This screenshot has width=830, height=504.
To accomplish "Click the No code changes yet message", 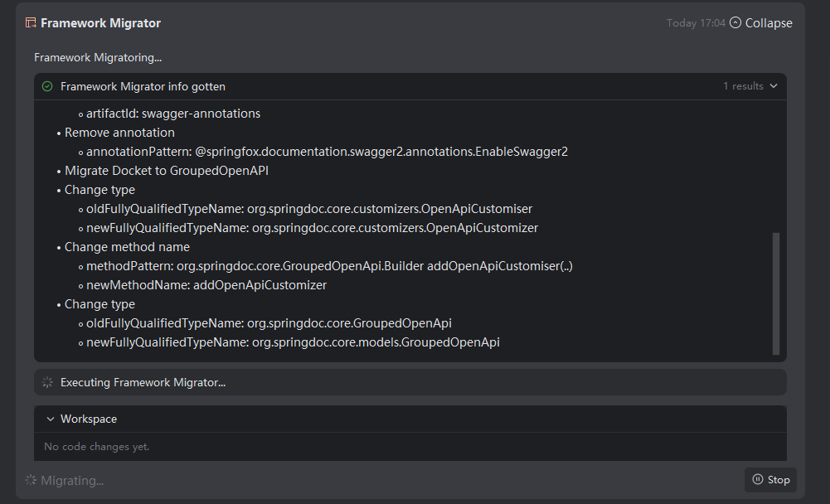I will 96,447.
